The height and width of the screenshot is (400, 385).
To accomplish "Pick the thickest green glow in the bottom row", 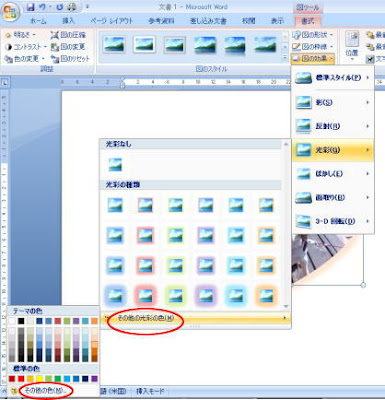I will point(175,295).
